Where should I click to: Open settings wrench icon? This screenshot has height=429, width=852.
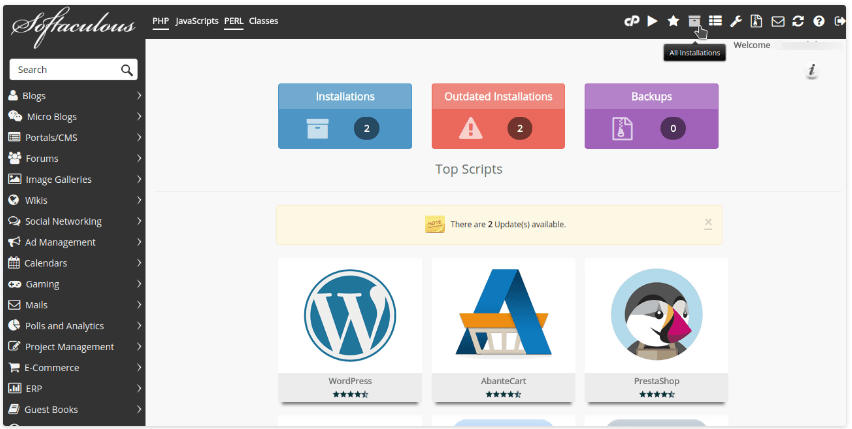(x=736, y=21)
